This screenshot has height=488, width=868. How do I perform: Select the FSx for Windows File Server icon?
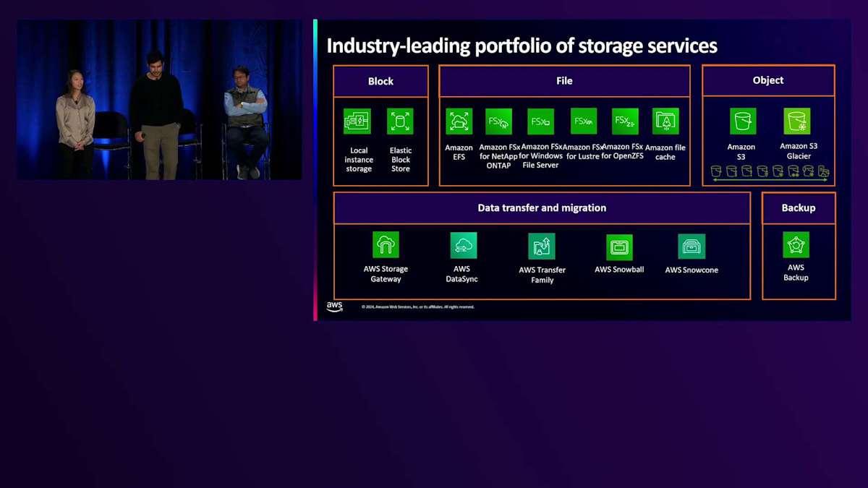click(x=541, y=121)
